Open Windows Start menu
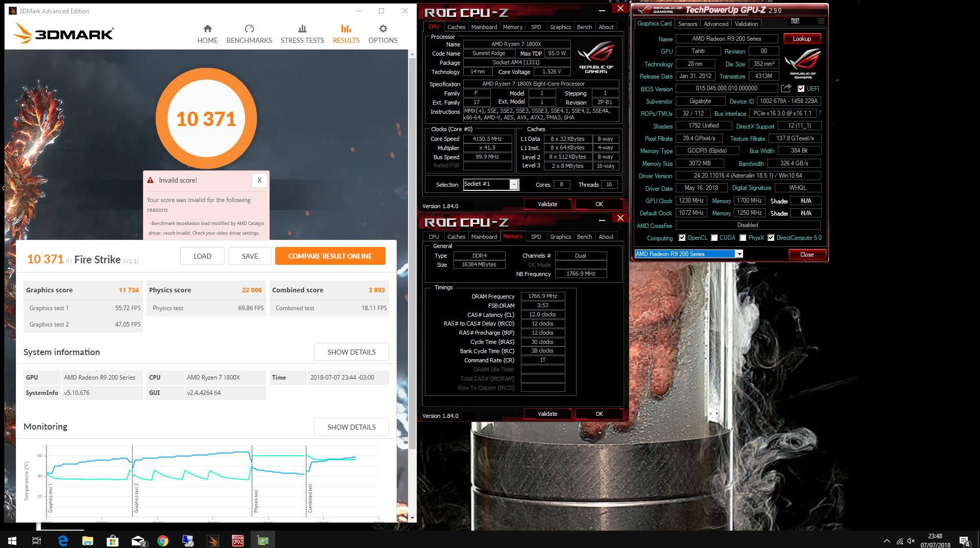This screenshot has width=980, height=548. click(12, 540)
